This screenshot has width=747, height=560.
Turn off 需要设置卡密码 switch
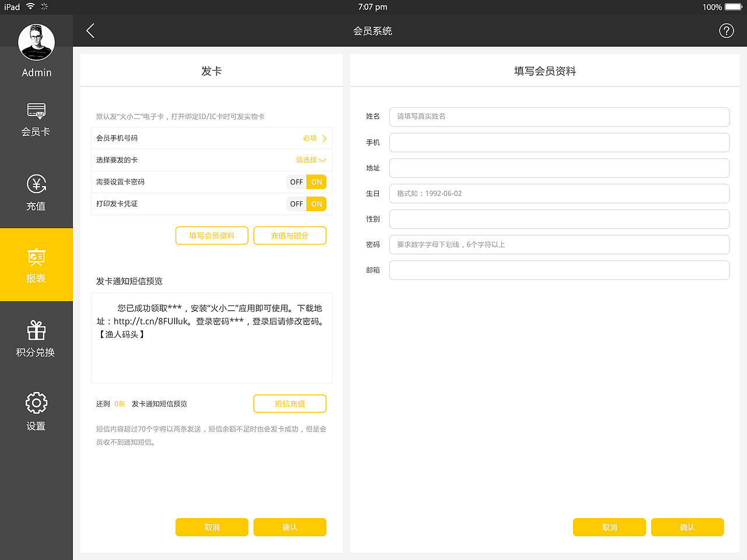coord(296,181)
